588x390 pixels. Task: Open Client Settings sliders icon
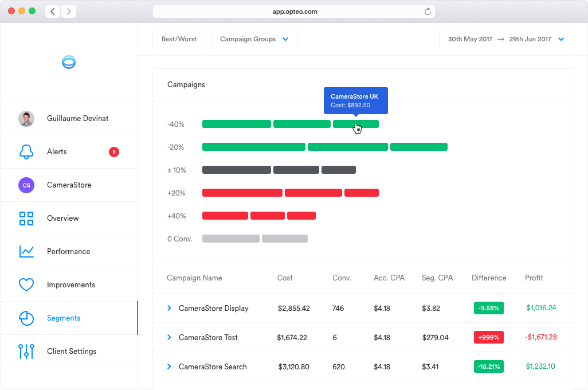point(26,352)
